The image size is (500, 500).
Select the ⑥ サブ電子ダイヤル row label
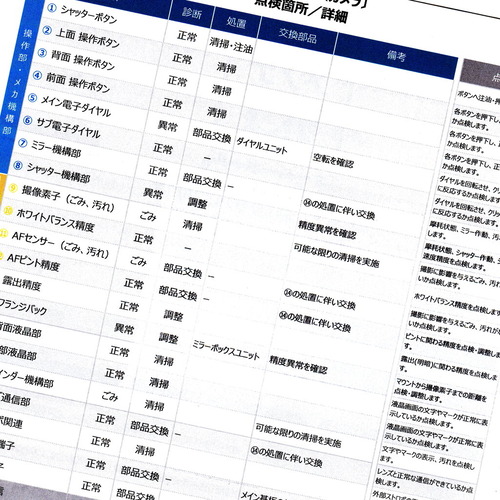pyautogui.click(x=61, y=126)
